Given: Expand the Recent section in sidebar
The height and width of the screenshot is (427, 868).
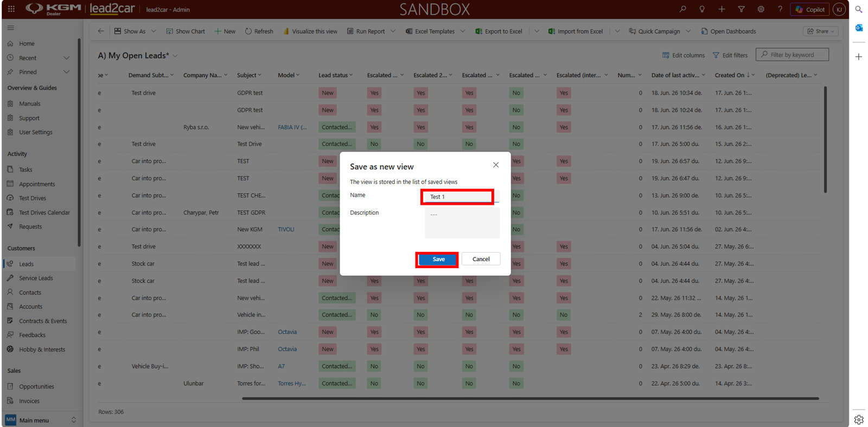Looking at the screenshot, I should click(x=66, y=58).
